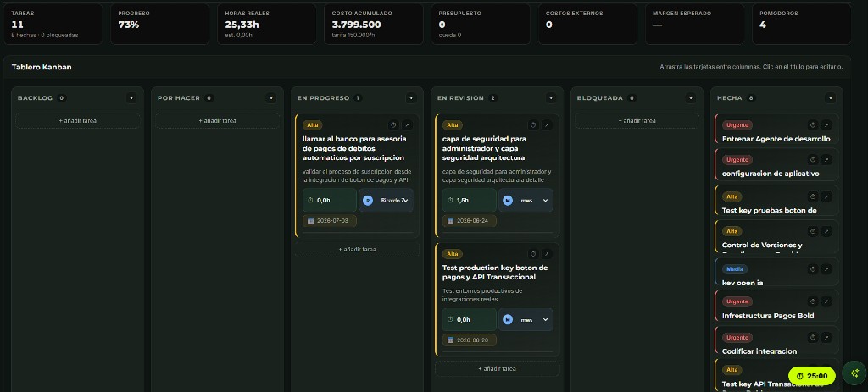The width and height of the screenshot is (868, 392).
Task: Start timer on 'Control de Versiones' card
Action: (x=813, y=231)
